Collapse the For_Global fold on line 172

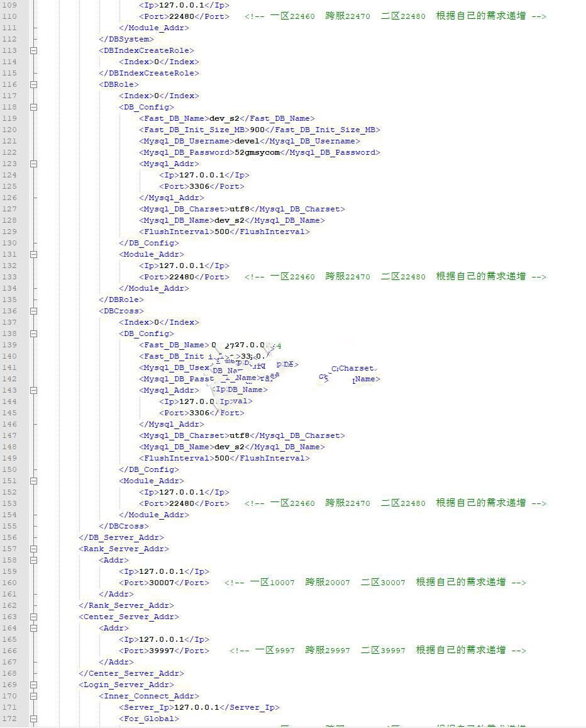pos(33,719)
